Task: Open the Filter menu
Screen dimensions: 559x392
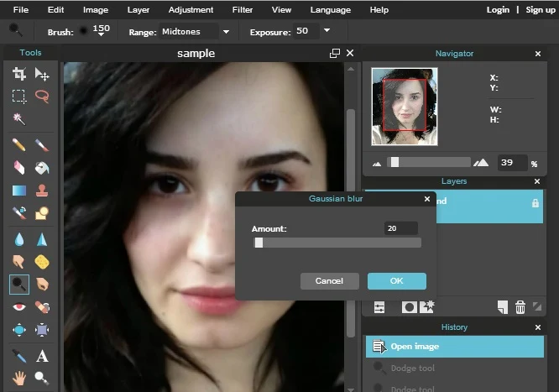Action: point(243,9)
